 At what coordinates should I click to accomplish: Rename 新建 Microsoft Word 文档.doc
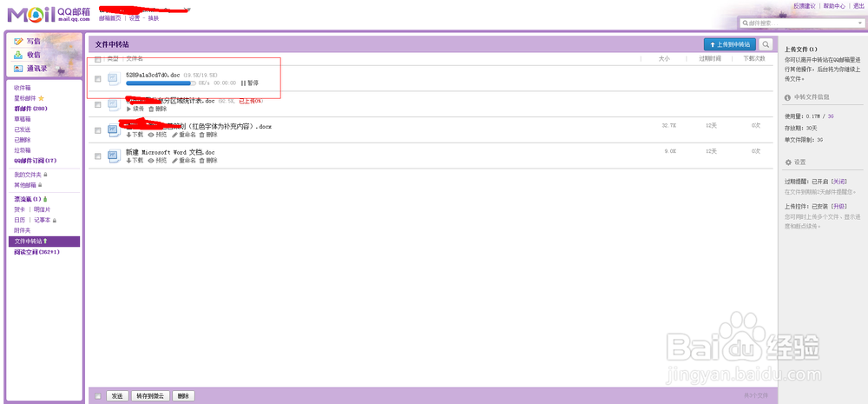(183, 160)
